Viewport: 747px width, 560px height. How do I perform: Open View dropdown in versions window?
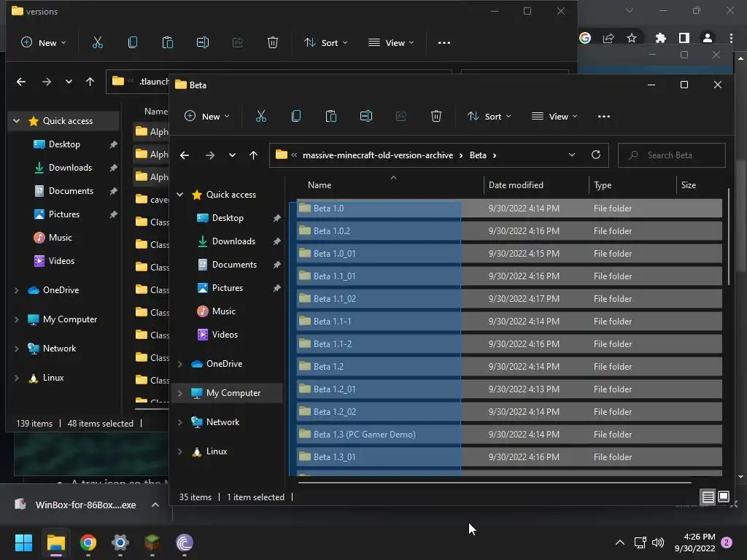pos(391,42)
